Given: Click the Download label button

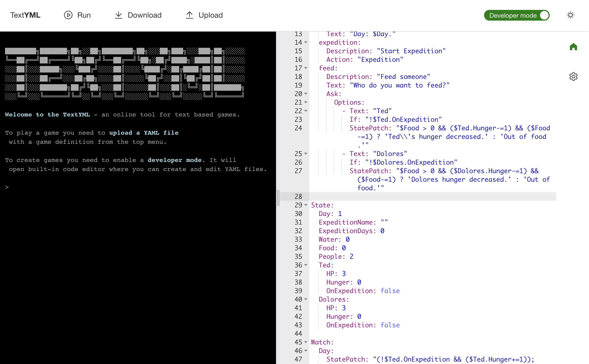Looking at the screenshot, I should (x=145, y=15).
